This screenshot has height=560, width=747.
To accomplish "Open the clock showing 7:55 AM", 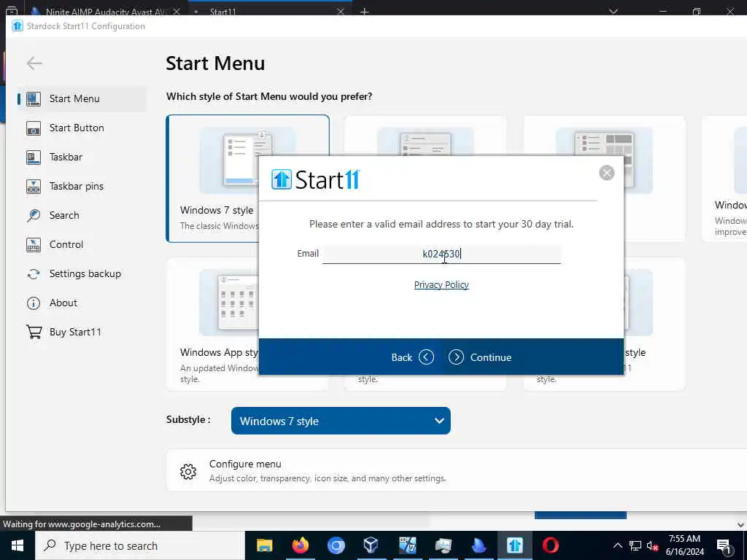I will pyautogui.click(x=684, y=545).
